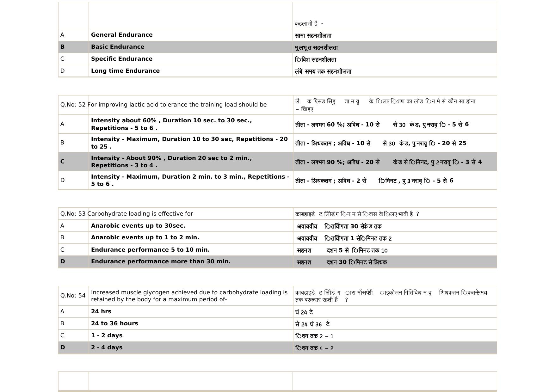The image size is (555, 392).
Task: Click the 'Specific Endurance' option
Action: pyautogui.click(x=122, y=59)
